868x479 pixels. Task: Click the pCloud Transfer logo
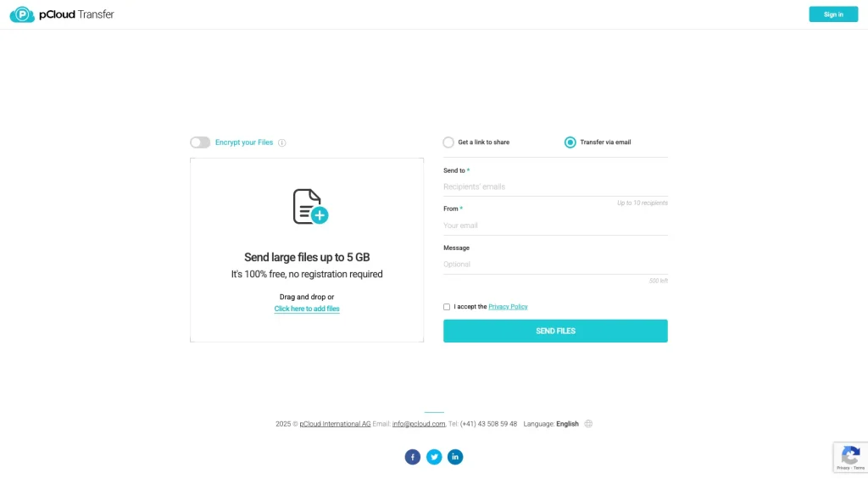(x=61, y=14)
